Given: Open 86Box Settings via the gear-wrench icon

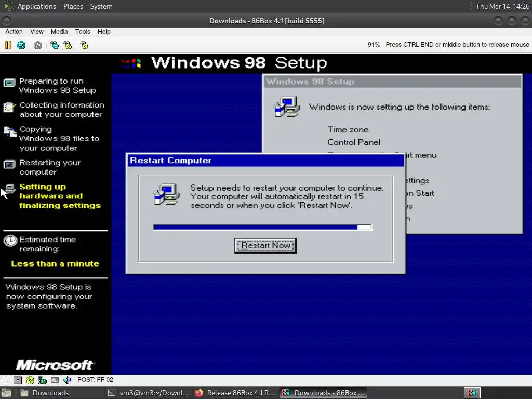Looking at the screenshot, I should [x=84, y=45].
